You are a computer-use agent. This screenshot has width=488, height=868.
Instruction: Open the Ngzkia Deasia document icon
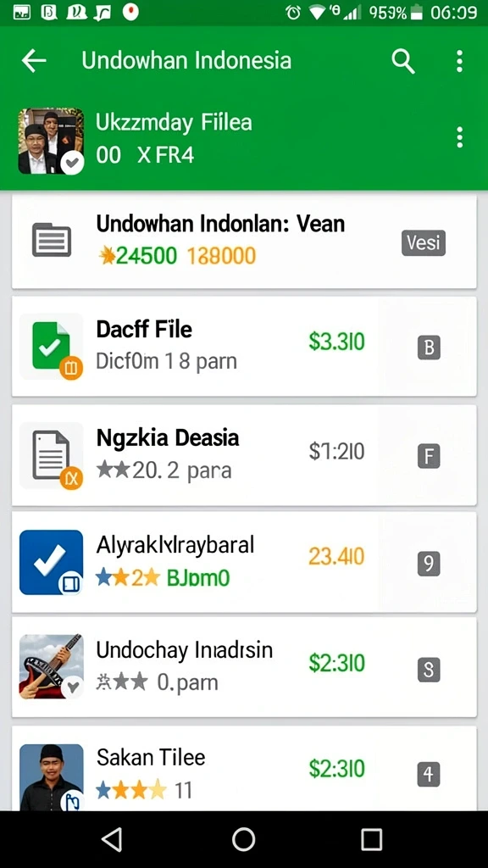(x=52, y=455)
